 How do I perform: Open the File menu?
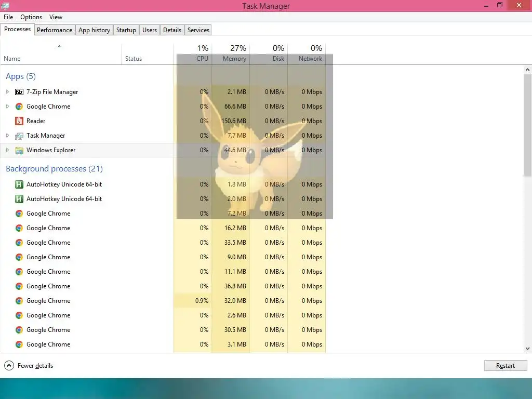pos(8,17)
